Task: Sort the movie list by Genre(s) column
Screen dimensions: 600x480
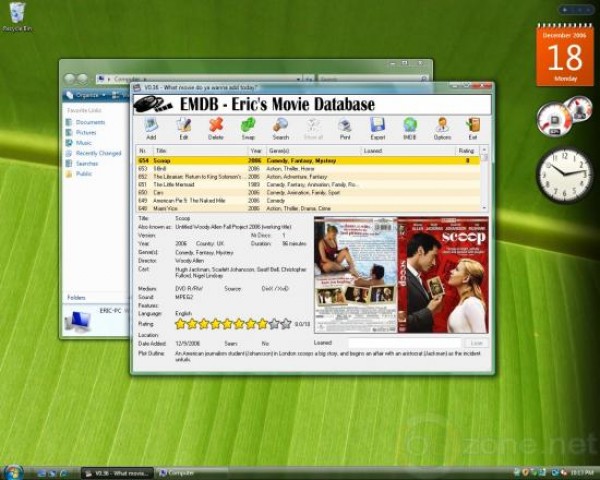Action: [313, 150]
